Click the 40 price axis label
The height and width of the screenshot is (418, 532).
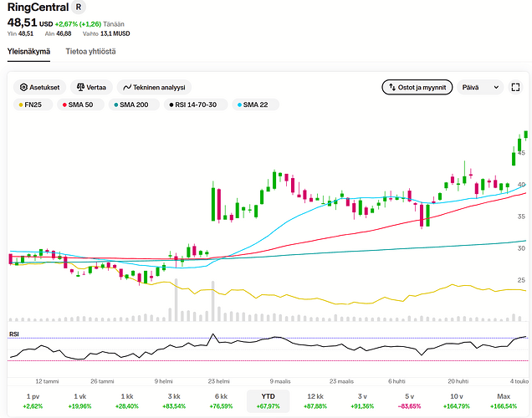pyautogui.click(x=521, y=185)
